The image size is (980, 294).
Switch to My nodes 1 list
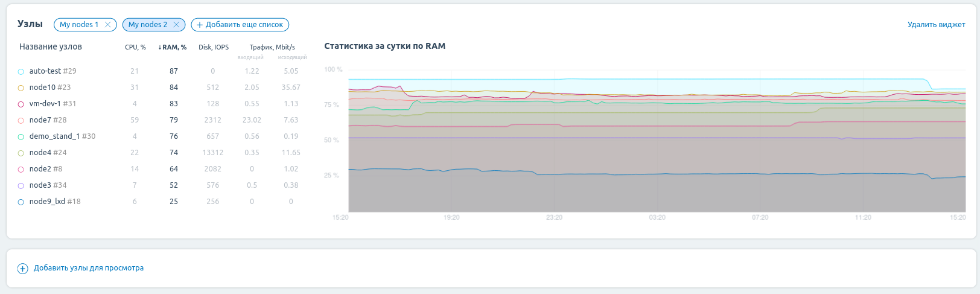click(78, 25)
